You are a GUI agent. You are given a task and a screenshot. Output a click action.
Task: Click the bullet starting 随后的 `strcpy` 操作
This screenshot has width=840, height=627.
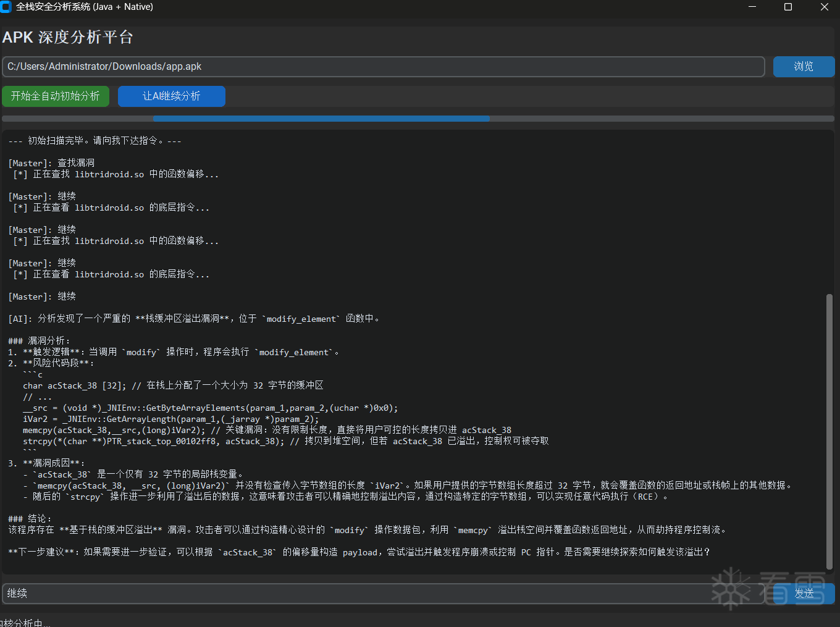pos(346,497)
